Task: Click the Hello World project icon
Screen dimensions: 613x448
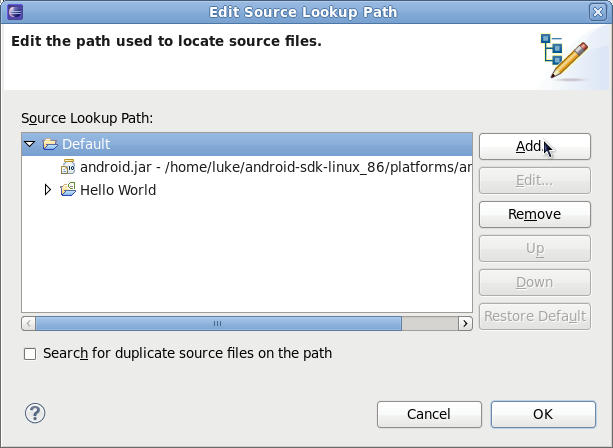Action: tap(68, 190)
